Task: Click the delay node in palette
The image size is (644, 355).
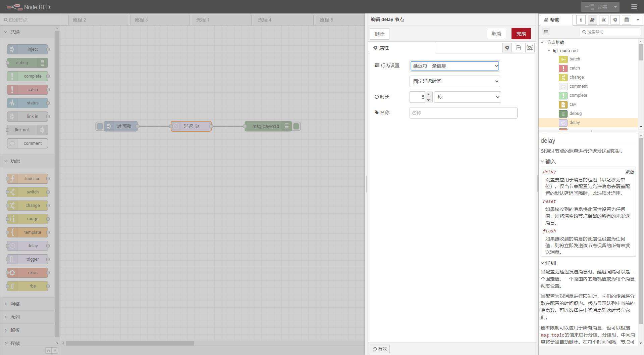Action: pyautogui.click(x=28, y=246)
